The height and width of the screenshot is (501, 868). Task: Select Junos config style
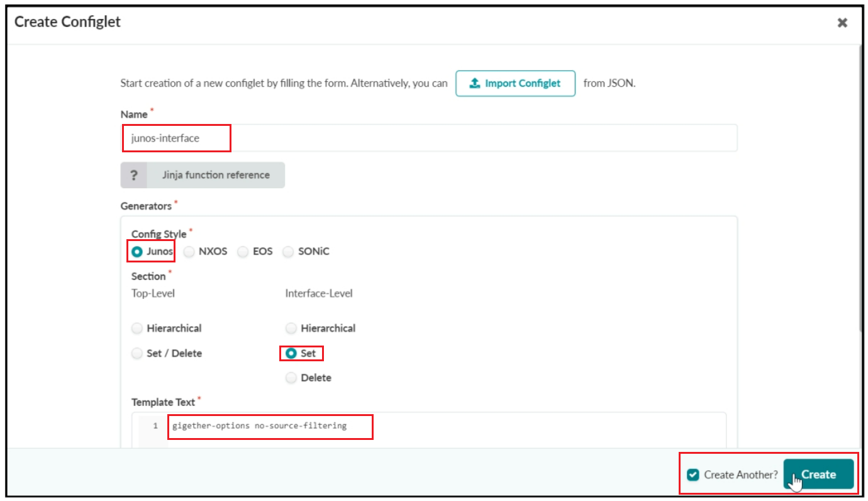pyautogui.click(x=137, y=252)
